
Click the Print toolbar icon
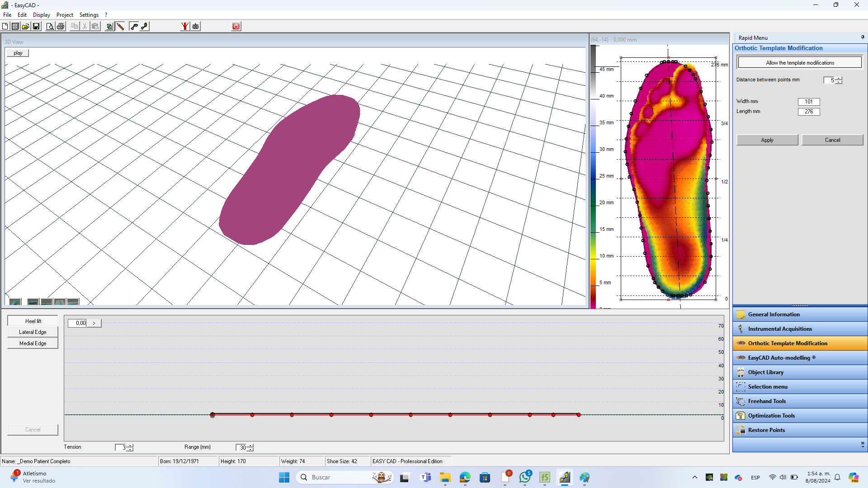[61, 26]
